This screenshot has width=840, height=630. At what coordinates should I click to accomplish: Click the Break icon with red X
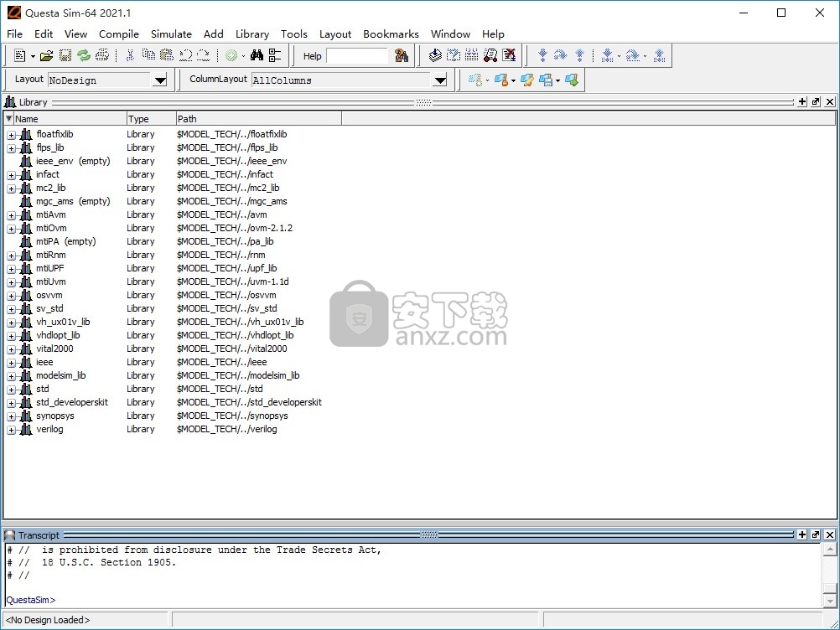point(509,55)
